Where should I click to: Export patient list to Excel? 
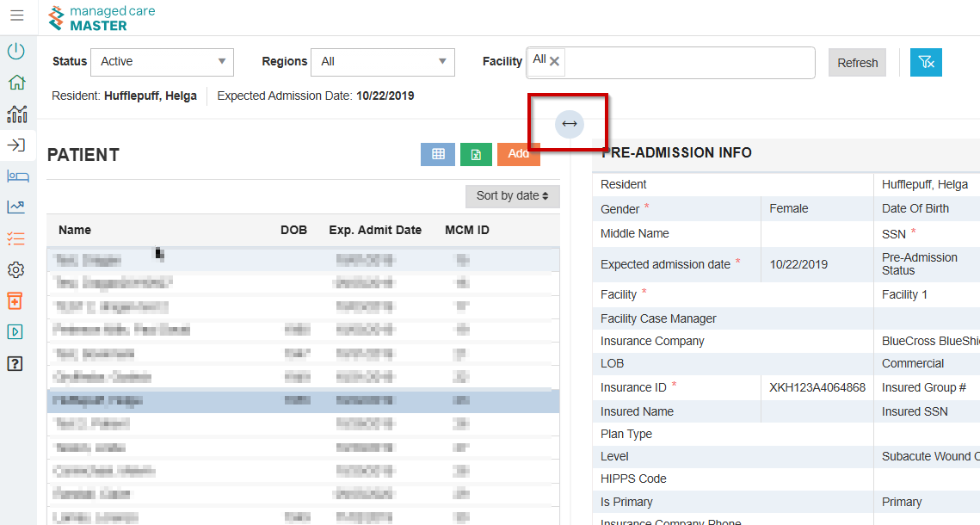(x=477, y=154)
